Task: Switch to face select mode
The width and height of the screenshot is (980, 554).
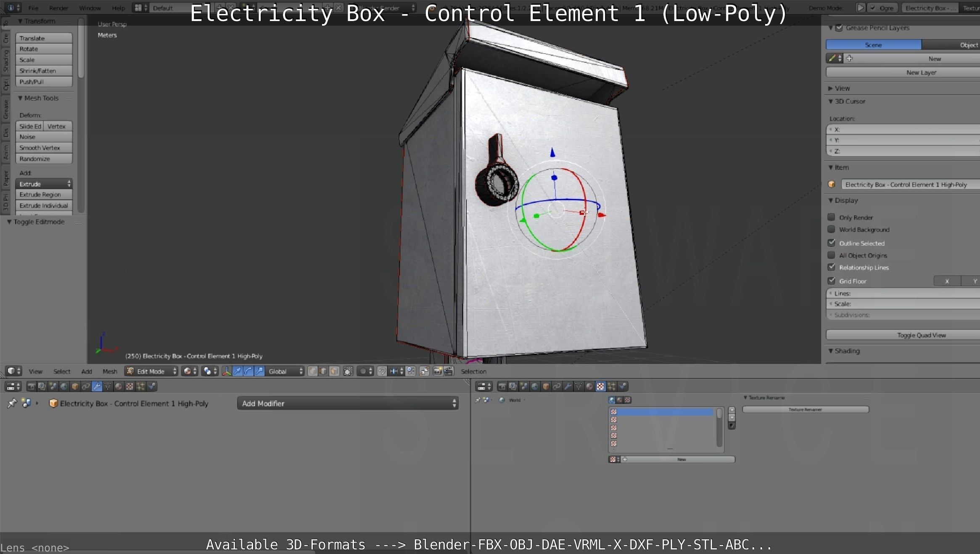Action: coord(334,371)
